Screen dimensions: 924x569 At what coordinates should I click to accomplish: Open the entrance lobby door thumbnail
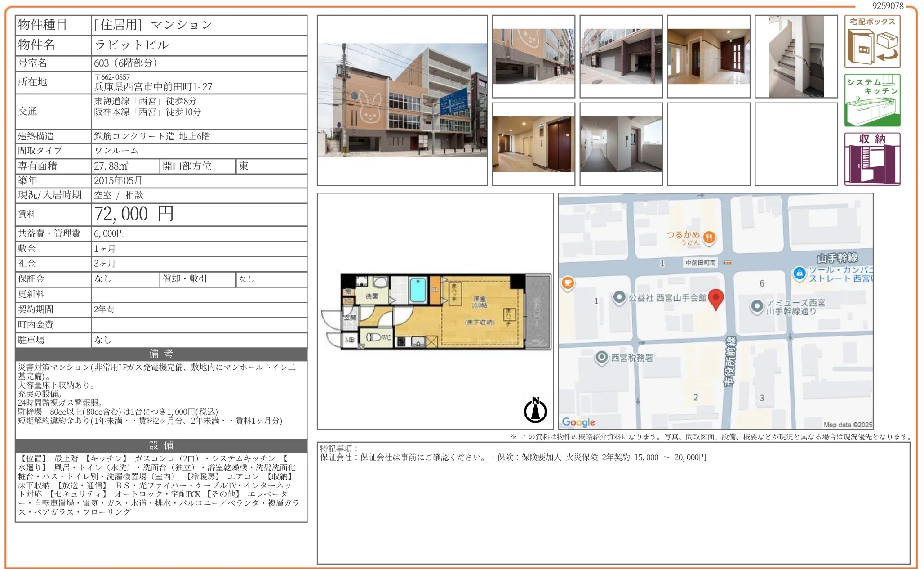[708, 56]
